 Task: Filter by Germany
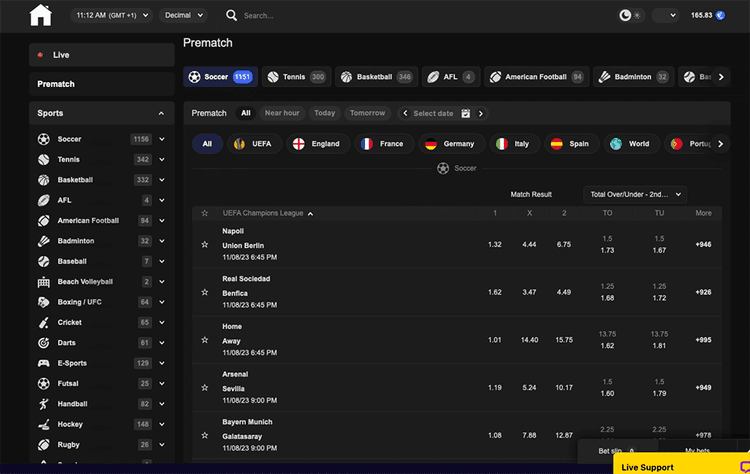tap(452, 144)
